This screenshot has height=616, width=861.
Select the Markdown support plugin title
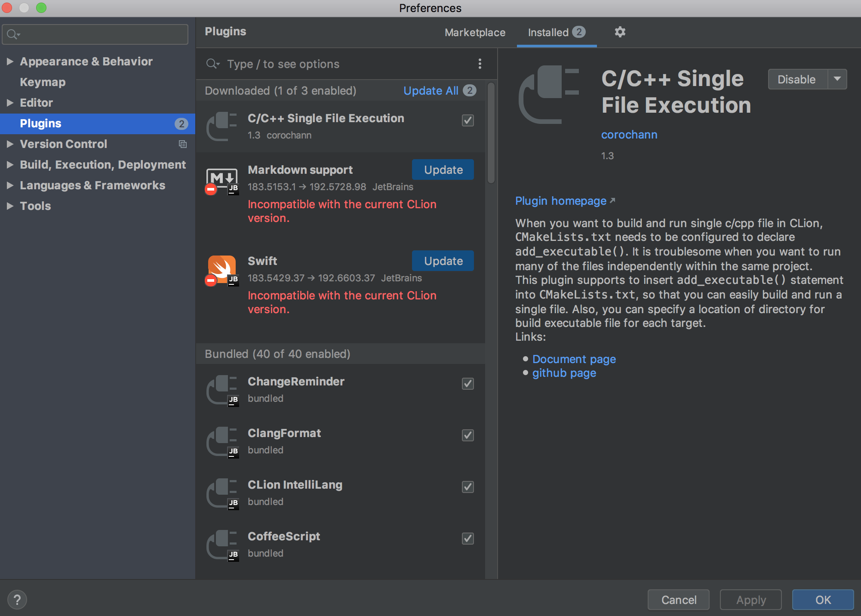coord(300,170)
